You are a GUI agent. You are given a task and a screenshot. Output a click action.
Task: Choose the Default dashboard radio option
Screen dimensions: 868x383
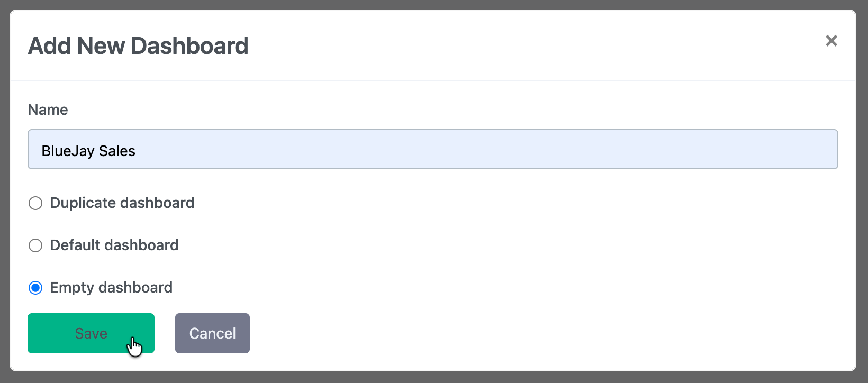tap(35, 245)
